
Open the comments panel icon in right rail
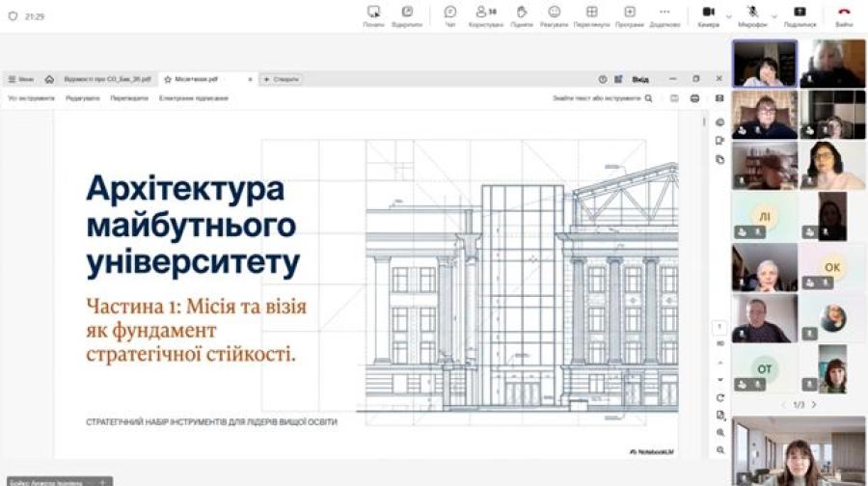(719, 141)
